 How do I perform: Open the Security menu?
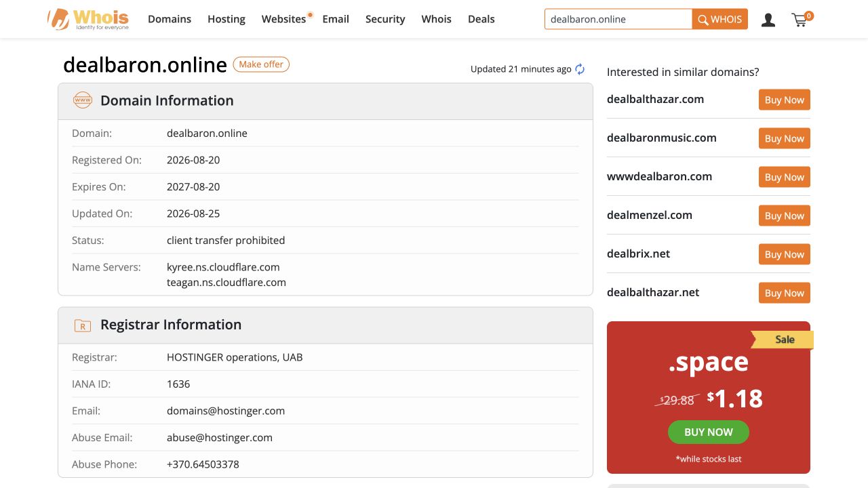coord(385,19)
